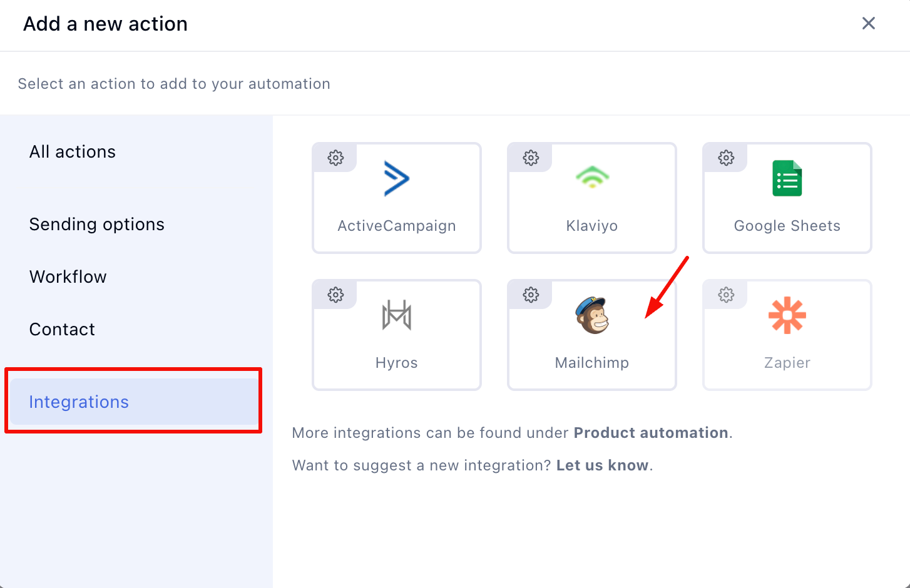This screenshot has height=588, width=910.
Task: Switch to All actions category
Action: (x=73, y=152)
